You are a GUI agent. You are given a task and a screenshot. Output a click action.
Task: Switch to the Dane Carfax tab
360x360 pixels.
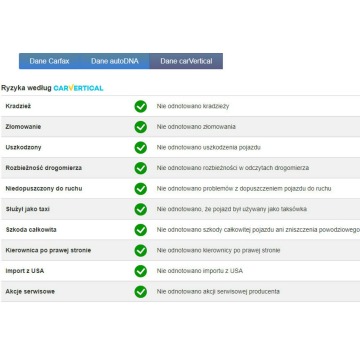pos(49,61)
